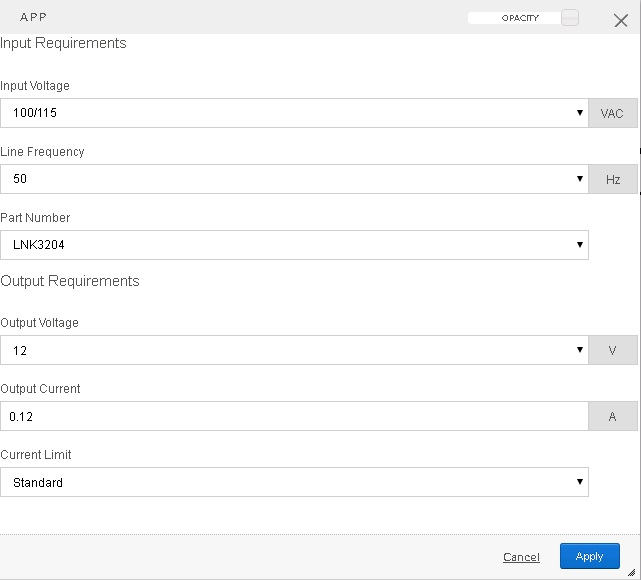641x580 pixels.
Task: Click the Current Limit label
Action: 36,455
